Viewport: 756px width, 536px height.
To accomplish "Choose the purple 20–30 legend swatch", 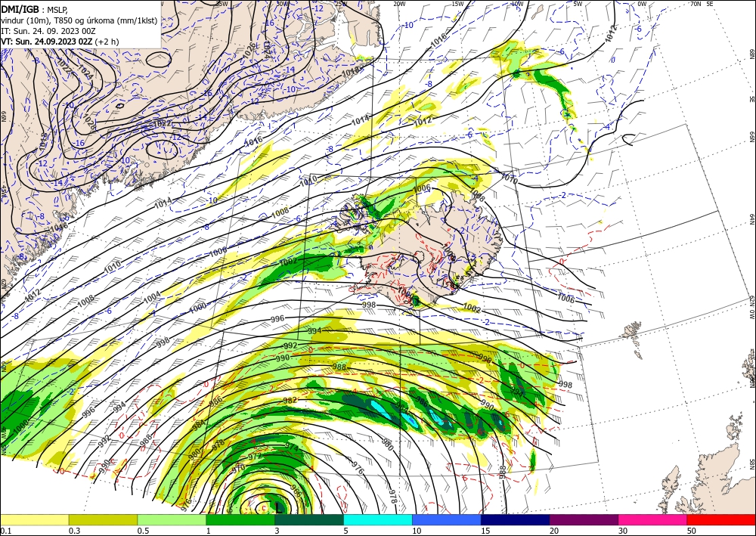I will coord(584,519).
